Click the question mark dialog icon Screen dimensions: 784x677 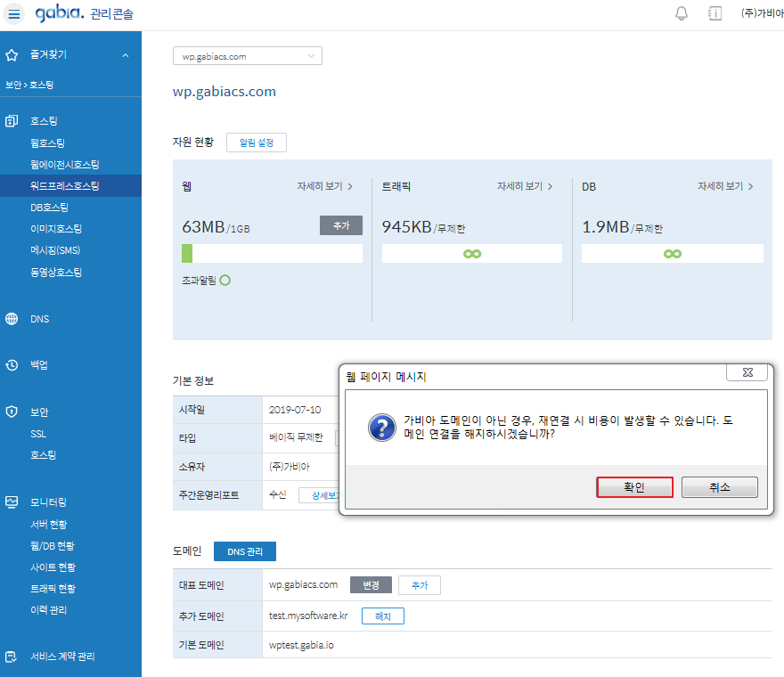tap(382, 428)
